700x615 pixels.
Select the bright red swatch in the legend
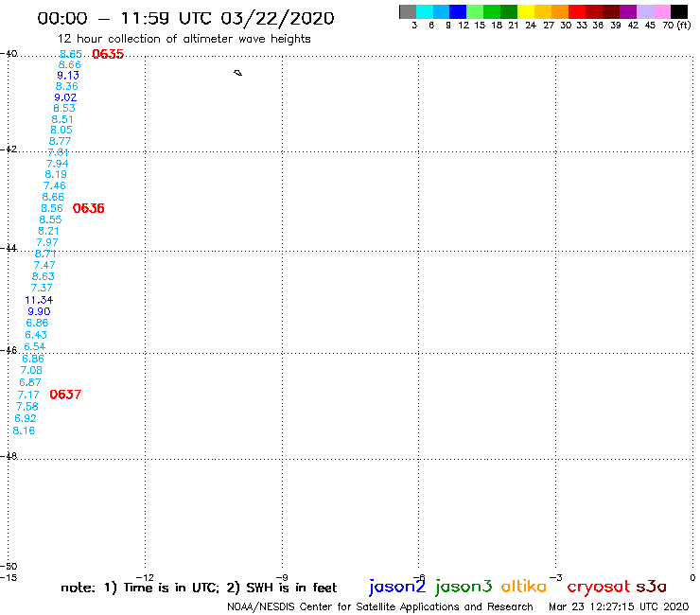tap(577, 11)
